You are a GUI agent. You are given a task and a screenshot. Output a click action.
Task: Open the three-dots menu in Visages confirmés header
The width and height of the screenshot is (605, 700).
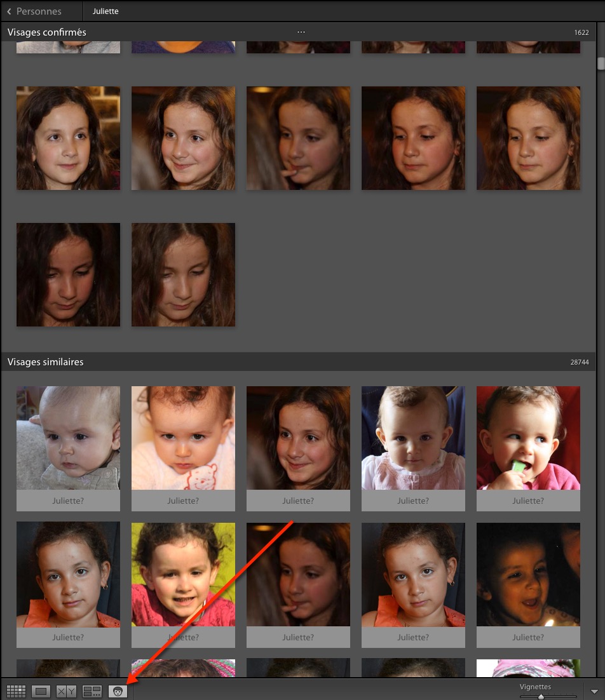tap(301, 32)
